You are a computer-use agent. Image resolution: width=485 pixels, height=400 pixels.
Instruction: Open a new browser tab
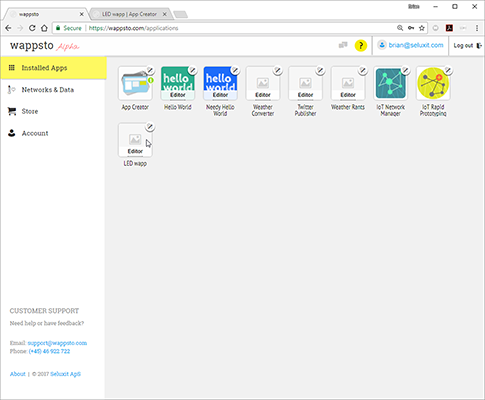click(181, 14)
